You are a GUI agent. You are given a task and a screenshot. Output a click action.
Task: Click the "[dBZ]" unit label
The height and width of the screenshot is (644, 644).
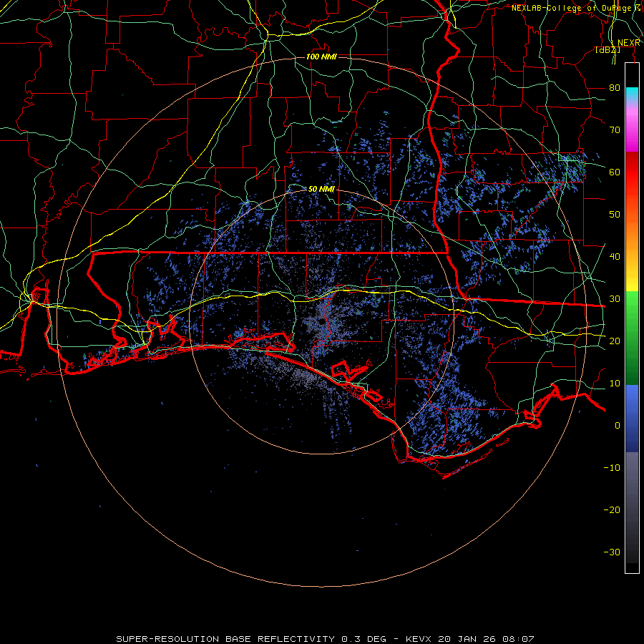click(x=608, y=49)
